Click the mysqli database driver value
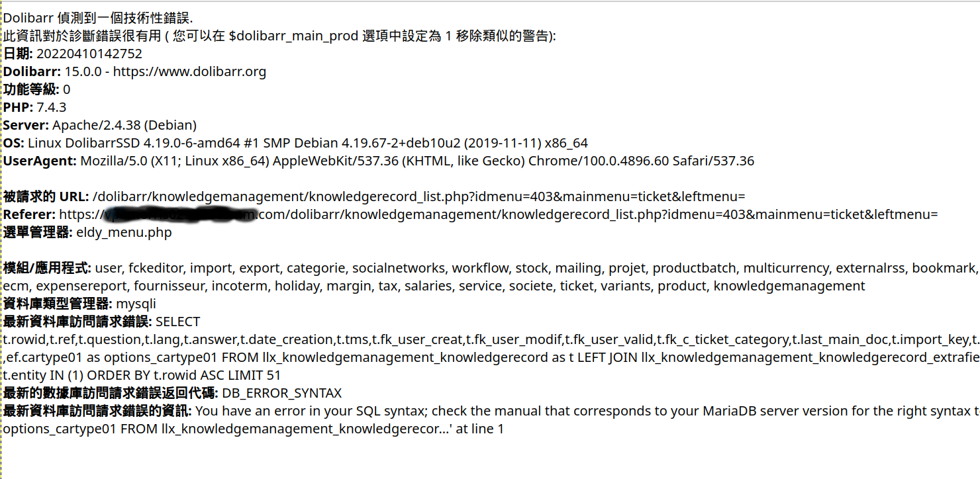The width and height of the screenshot is (980, 479). pyautogui.click(x=136, y=304)
